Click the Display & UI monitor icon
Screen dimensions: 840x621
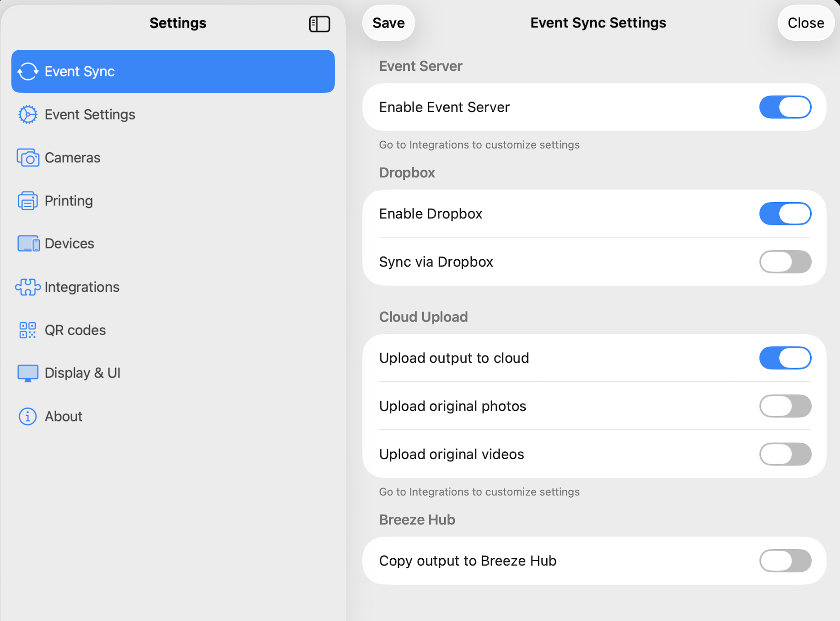[x=28, y=373]
